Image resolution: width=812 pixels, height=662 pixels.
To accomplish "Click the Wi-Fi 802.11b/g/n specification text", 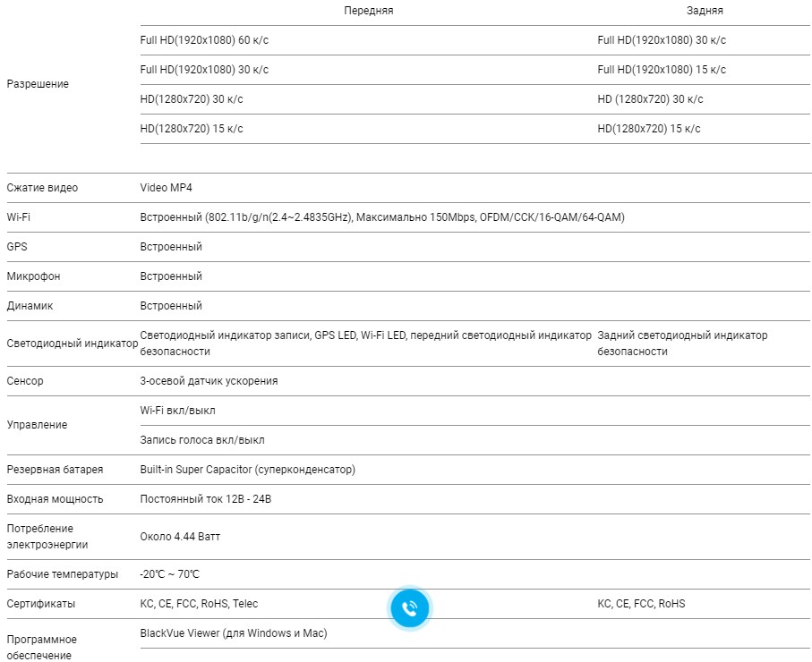I will 382,217.
